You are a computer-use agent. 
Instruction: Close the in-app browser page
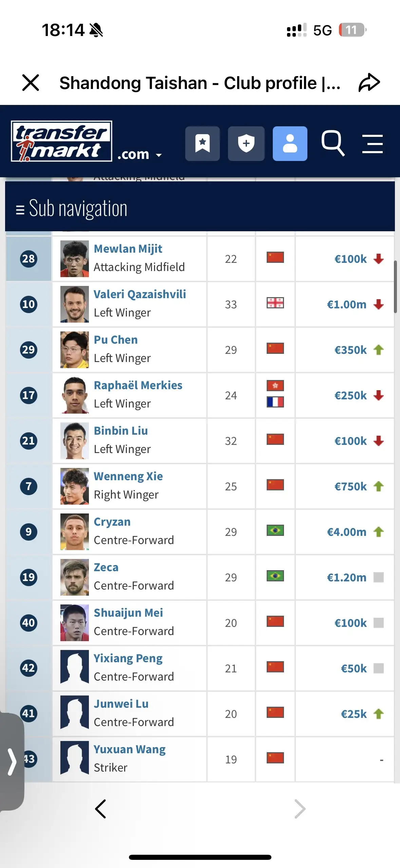click(x=31, y=83)
